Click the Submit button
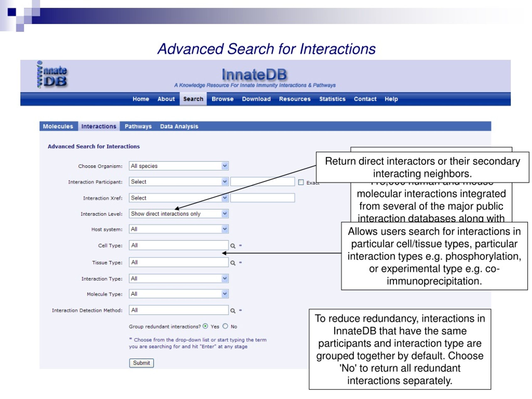The height and width of the screenshot is (399, 532). [142, 363]
